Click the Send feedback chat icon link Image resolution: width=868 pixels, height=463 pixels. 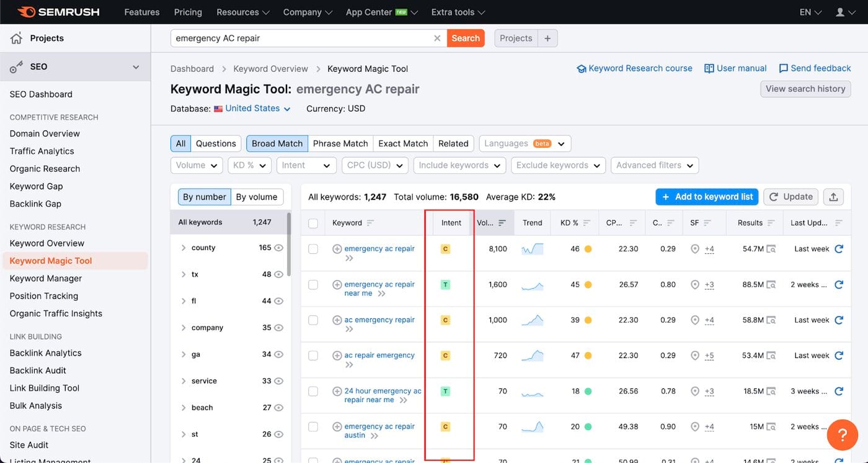pos(815,68)
